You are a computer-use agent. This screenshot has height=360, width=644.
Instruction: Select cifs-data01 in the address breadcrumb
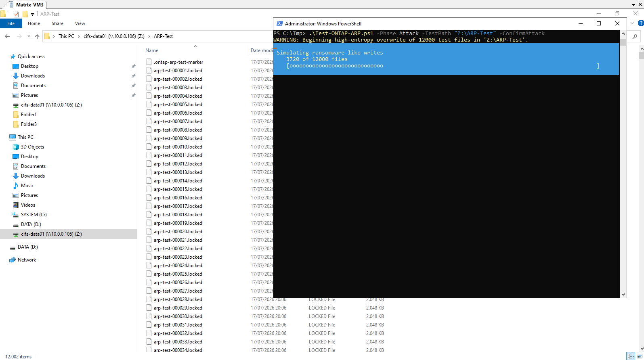tap(114, 36)
